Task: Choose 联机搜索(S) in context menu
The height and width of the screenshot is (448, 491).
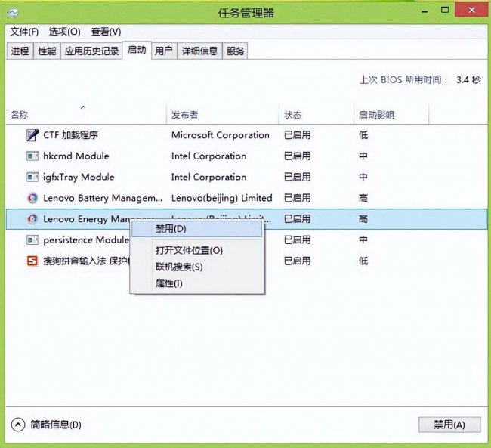Action: (196, 267)
